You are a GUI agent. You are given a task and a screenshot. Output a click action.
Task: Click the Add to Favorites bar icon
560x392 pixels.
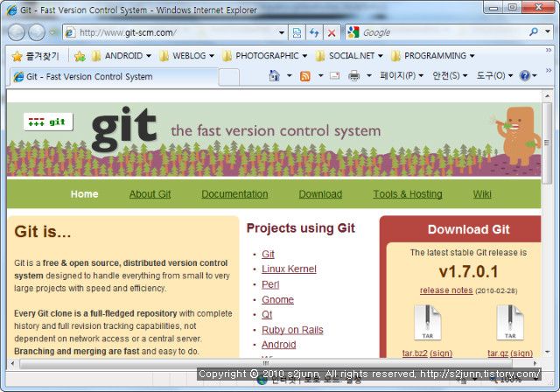click(x=80, y=56)
